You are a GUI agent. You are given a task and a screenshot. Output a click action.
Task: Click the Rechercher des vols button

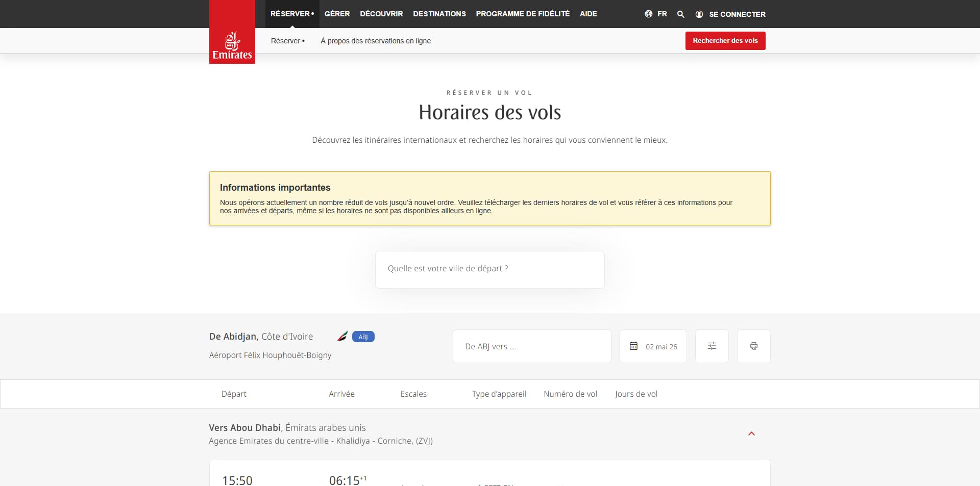click(x=725, y=41)
